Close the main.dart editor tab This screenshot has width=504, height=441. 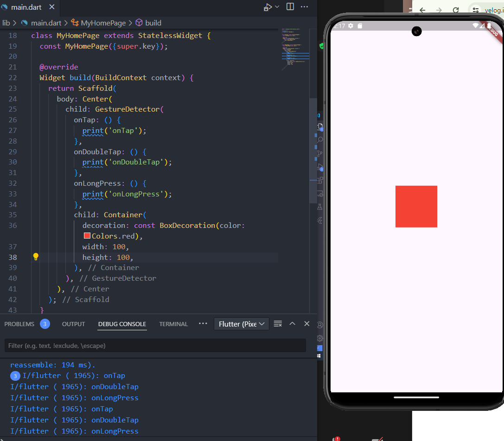52,7
